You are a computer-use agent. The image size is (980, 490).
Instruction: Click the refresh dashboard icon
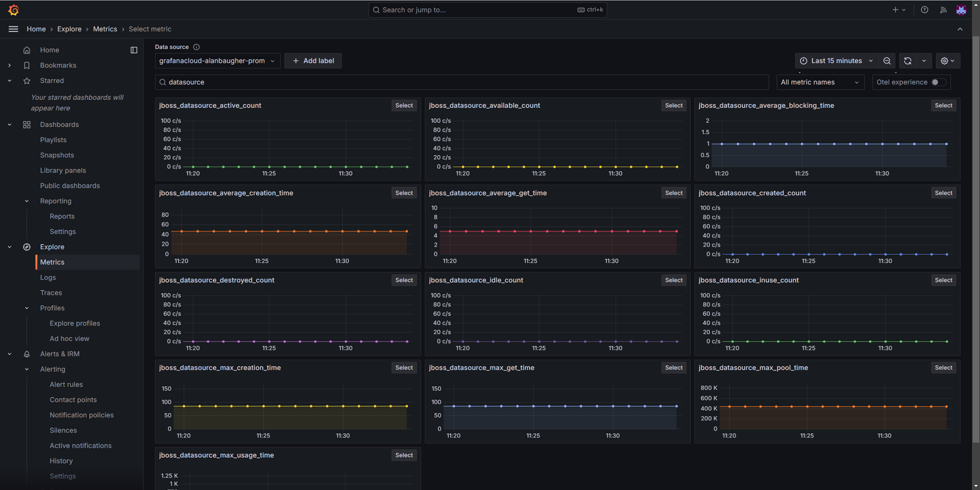coord(907,61)
